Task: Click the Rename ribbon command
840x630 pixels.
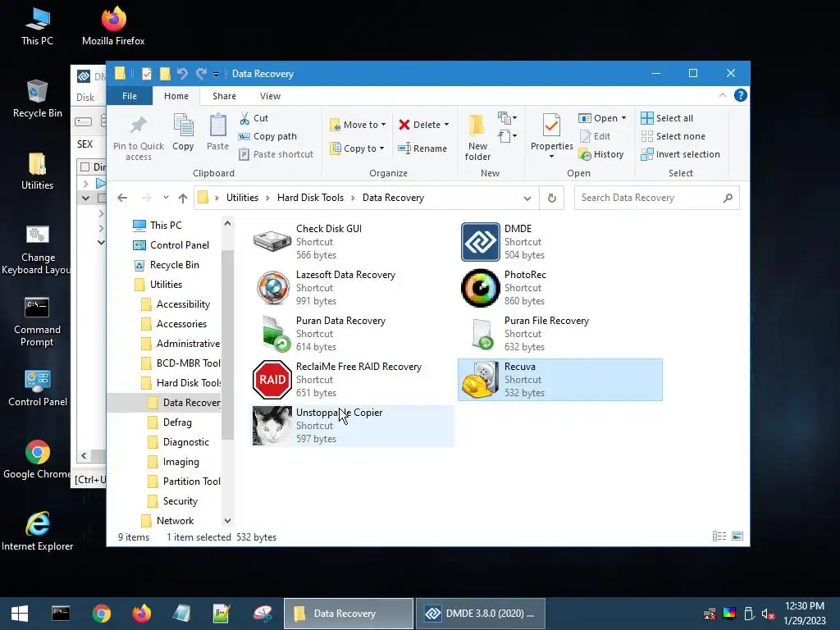Action: (422, 148)
